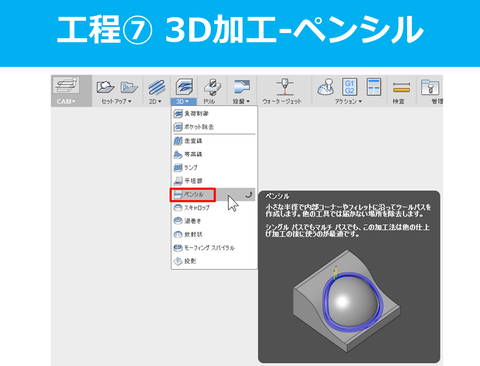Image resolution: width=480 pixels, height=366 pixels.
Task: Expand the アクション dropdown label
Action: (348, 101)
